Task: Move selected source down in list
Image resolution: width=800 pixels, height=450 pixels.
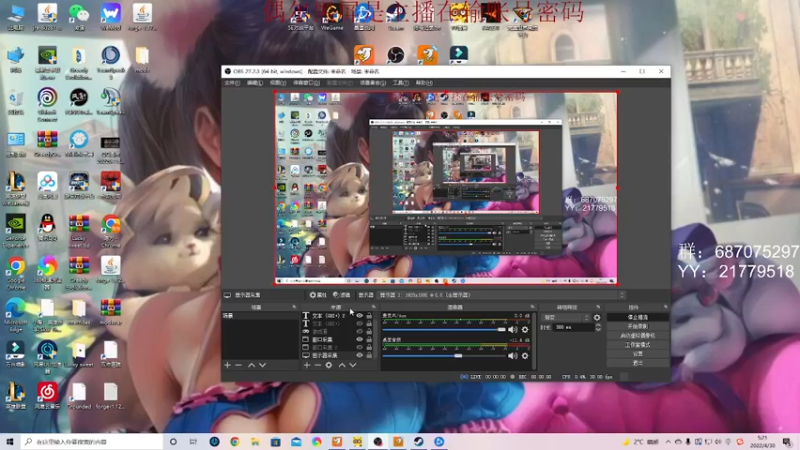Action: [353, 365]
